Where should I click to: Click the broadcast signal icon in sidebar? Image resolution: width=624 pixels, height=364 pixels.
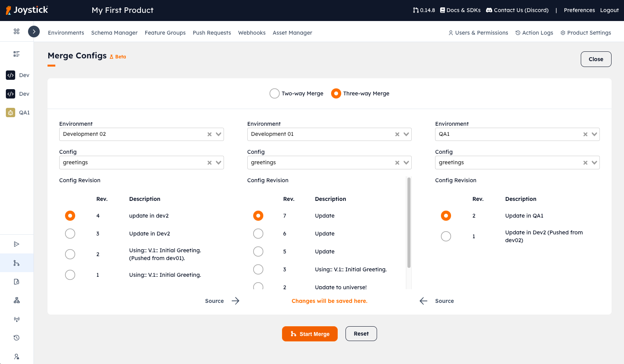[x=16, y=319]
